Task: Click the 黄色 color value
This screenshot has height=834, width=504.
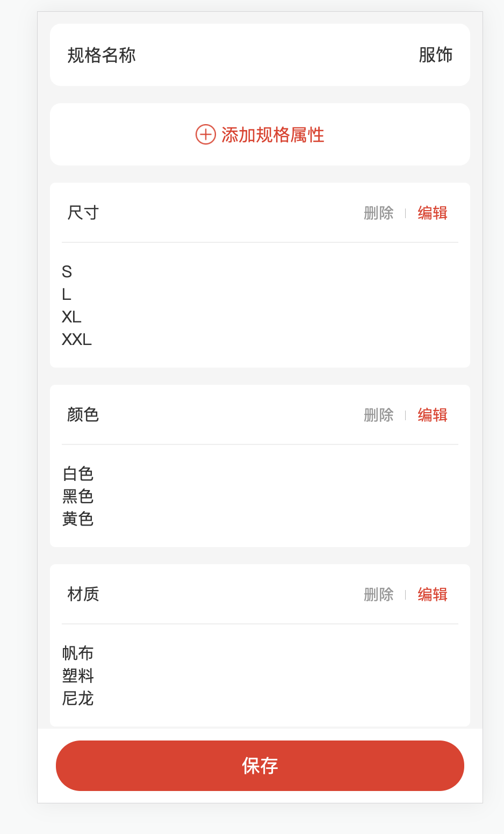Action: 78,519
